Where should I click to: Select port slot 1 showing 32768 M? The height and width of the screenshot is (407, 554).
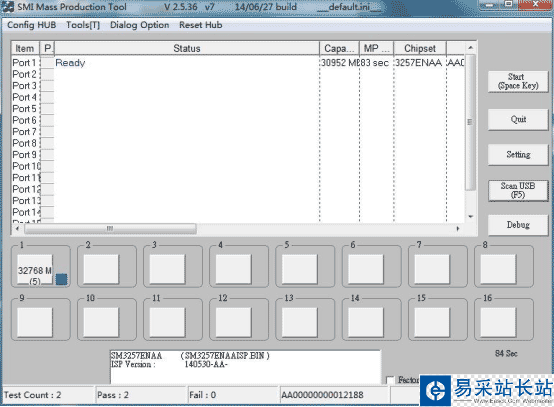(35, 270)
